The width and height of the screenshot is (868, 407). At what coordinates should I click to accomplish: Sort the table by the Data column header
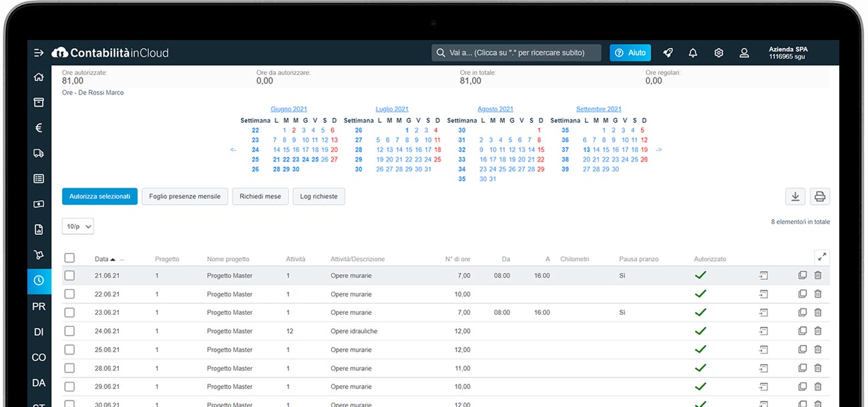pyautogui.click(x=101, y=259)
